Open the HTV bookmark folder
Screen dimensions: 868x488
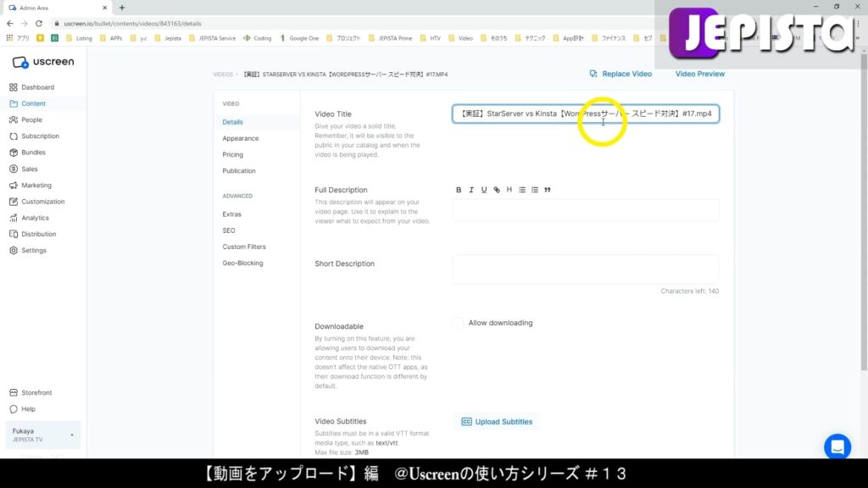point(430,38)
